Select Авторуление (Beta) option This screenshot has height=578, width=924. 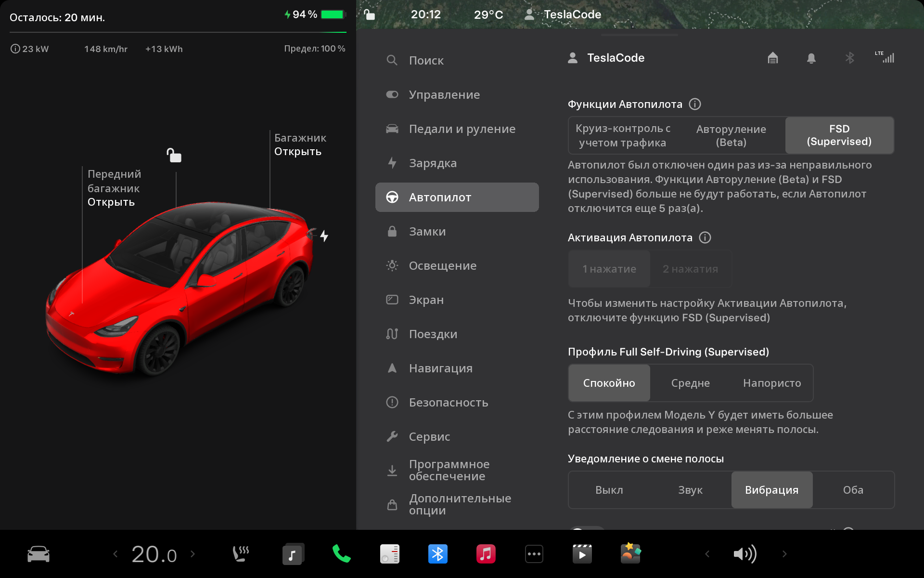[731, 135]
